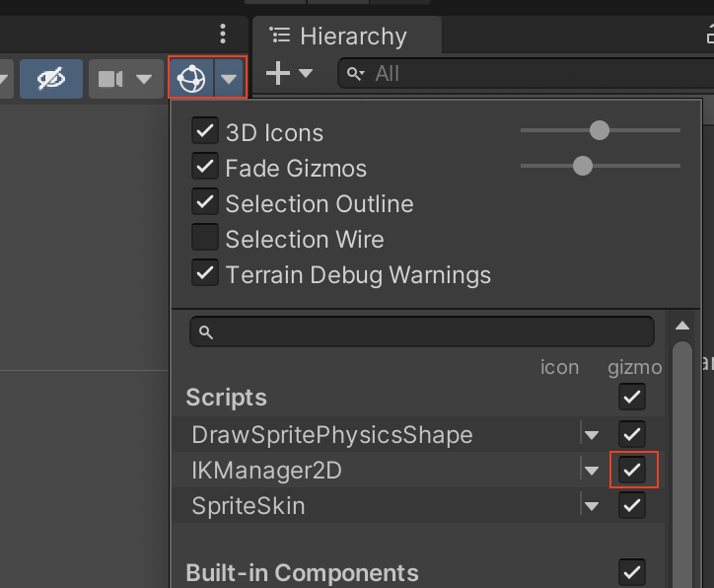Image resolution: width=714 pixels, height=588 pixels.
Task: Adjust the 3D Icons size slider
Action: 599,130
